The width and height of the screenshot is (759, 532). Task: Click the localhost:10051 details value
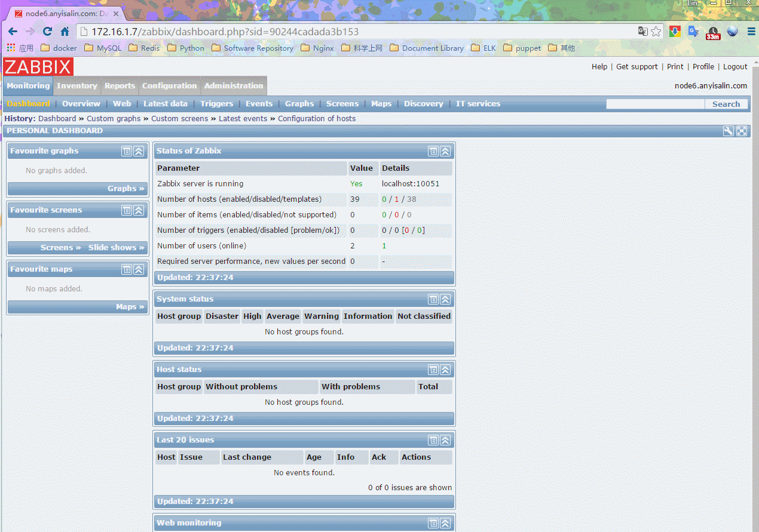(411, 184)
